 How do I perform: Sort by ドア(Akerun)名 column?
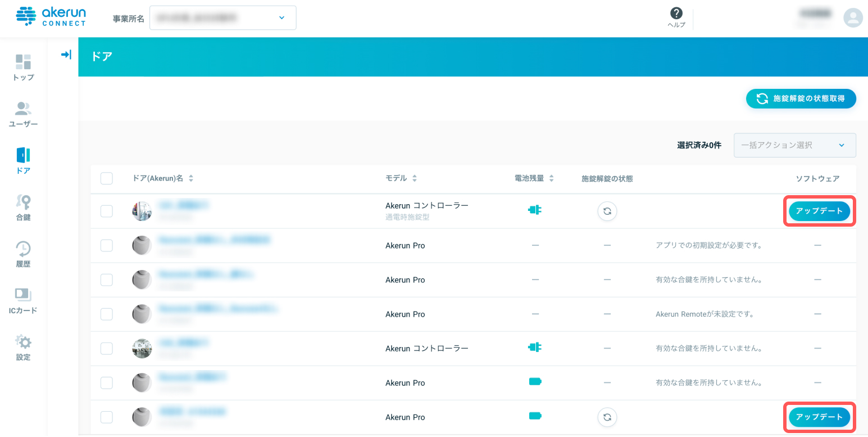point(163,178)
